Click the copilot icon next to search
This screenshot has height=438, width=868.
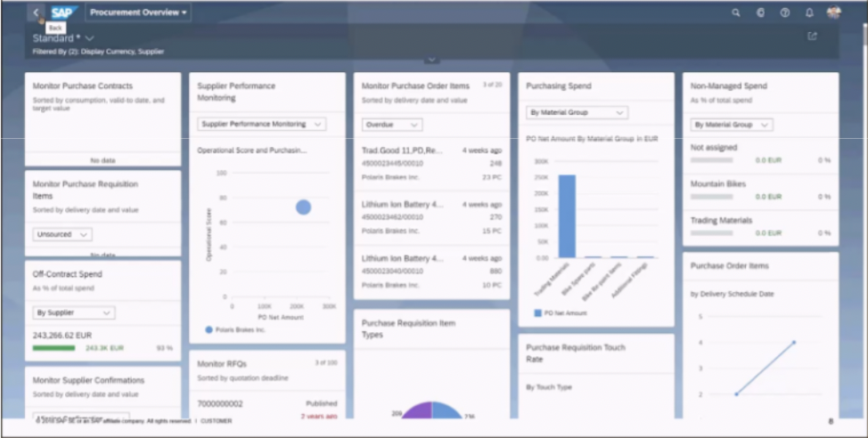coord(760,12)
